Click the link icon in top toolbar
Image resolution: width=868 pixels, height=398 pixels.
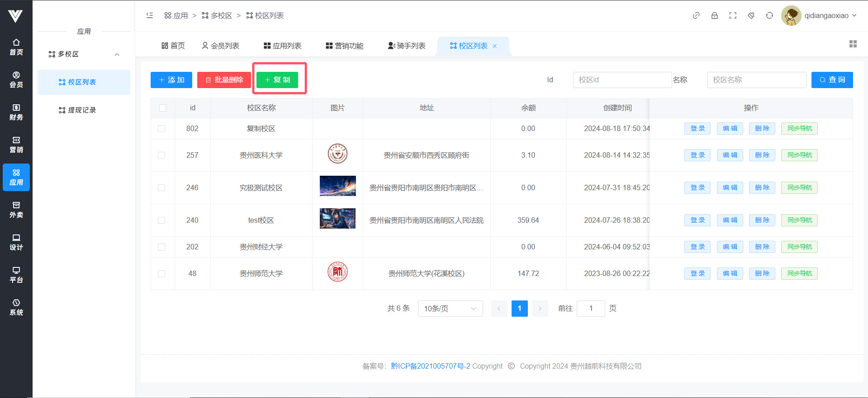coord(696,15)
